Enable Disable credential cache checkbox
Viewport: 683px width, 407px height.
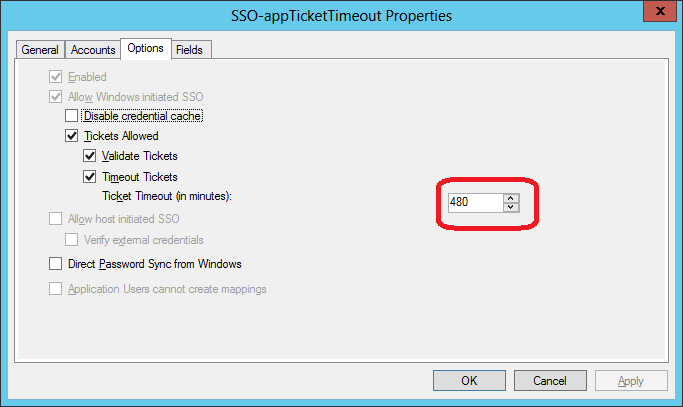71,116
